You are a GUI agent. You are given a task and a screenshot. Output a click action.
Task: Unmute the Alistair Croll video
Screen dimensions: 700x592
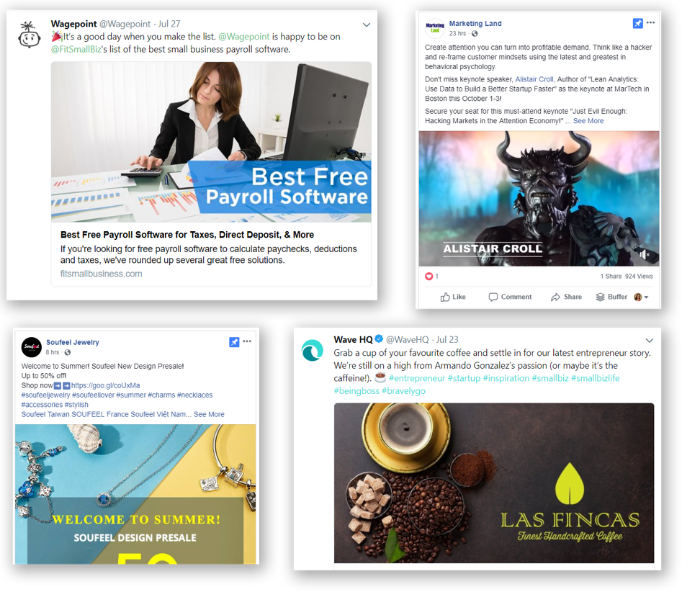tap(645, 254)
